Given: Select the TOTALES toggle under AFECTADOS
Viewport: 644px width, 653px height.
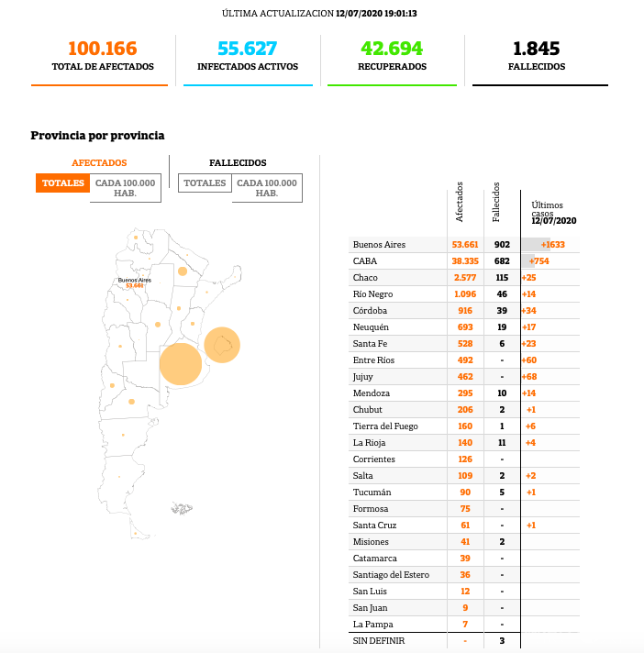Looking at the screenshot, I should click(63, 183).
